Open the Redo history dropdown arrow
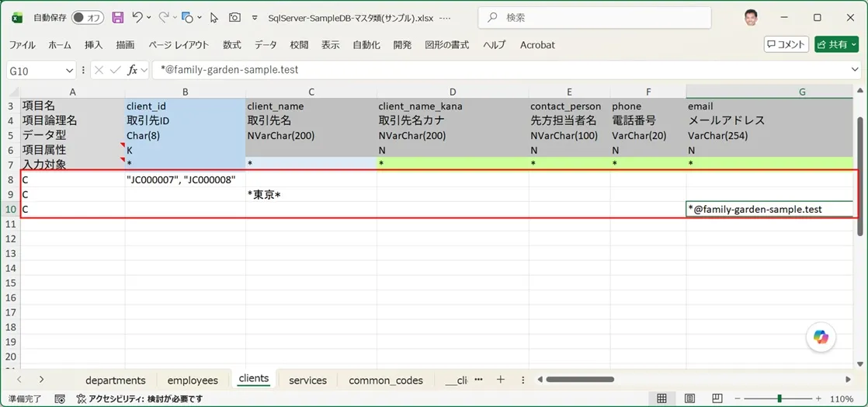Image resolution: width=868 pixels, height=407 pixels. (x=175, y=18)
